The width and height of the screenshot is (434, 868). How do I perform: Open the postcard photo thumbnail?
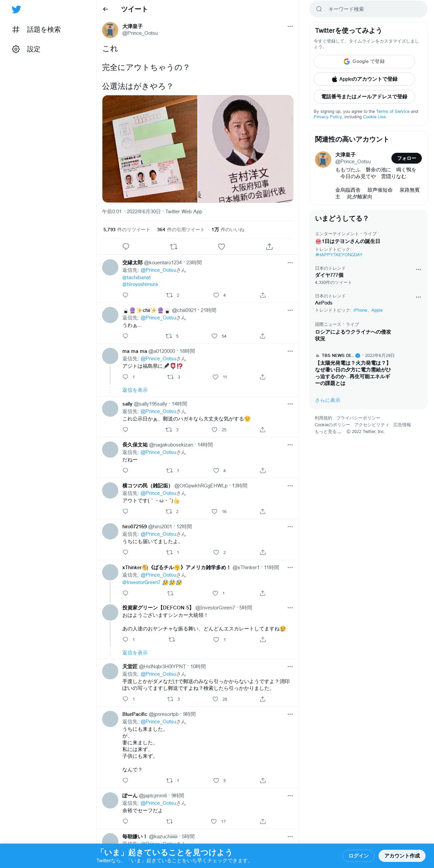150,149
